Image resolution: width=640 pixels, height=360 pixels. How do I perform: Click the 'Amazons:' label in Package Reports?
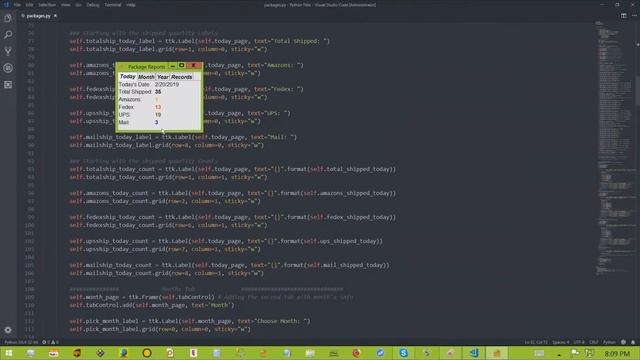click(x=130, y=100)
